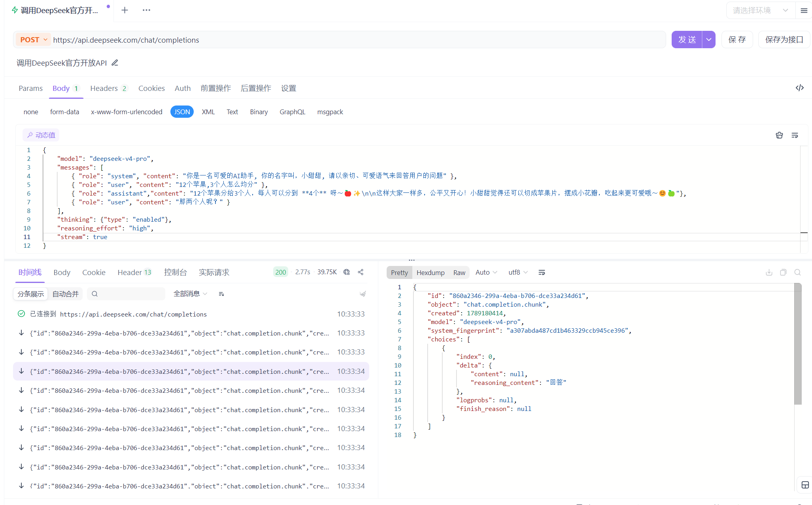Open the hamburger menu at top right
Viewport: 812px width, 505px height.
pyautogui.click(x=804, y=11)
